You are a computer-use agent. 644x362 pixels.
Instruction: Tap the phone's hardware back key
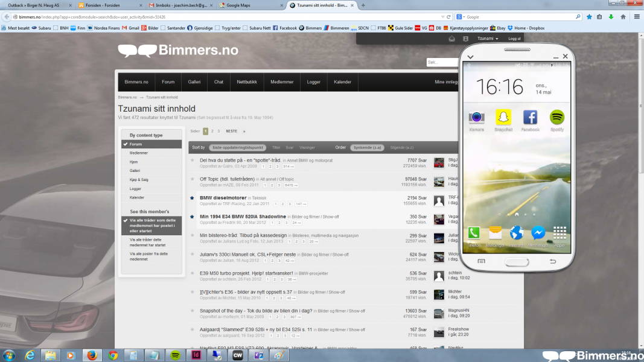click(553, 261)
